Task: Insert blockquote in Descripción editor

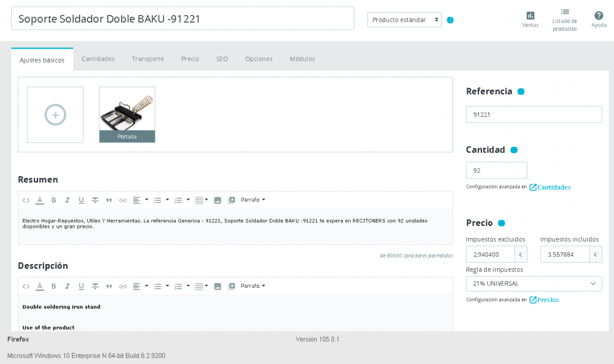Action: click(x=109, y=286)
